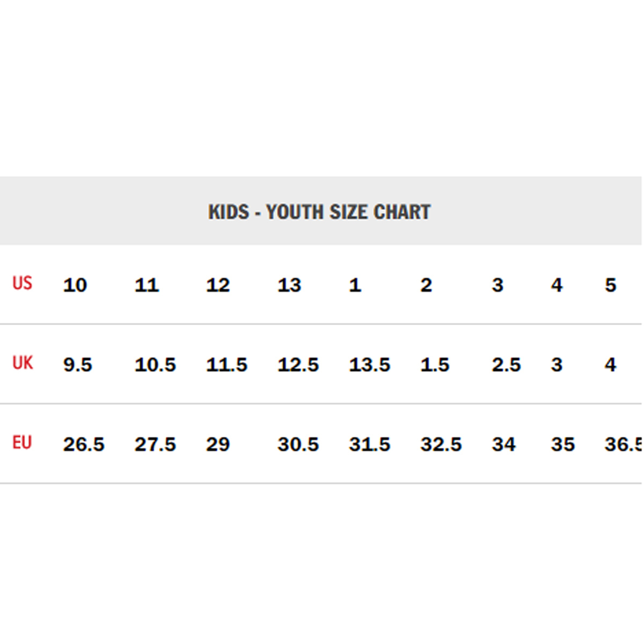Click UK size 2.5 value
The height and width of the screenshot is (644, 644).
[x=506, y=365]
